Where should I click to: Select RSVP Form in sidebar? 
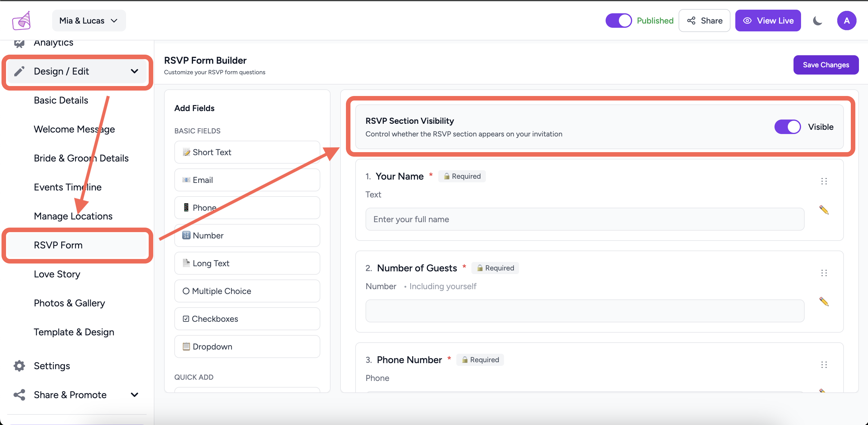78,245
